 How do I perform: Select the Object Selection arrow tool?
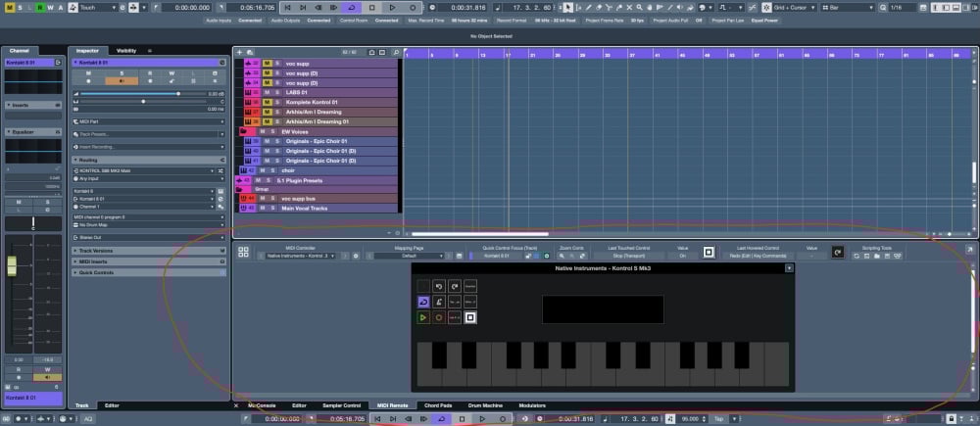pos(567,8)
